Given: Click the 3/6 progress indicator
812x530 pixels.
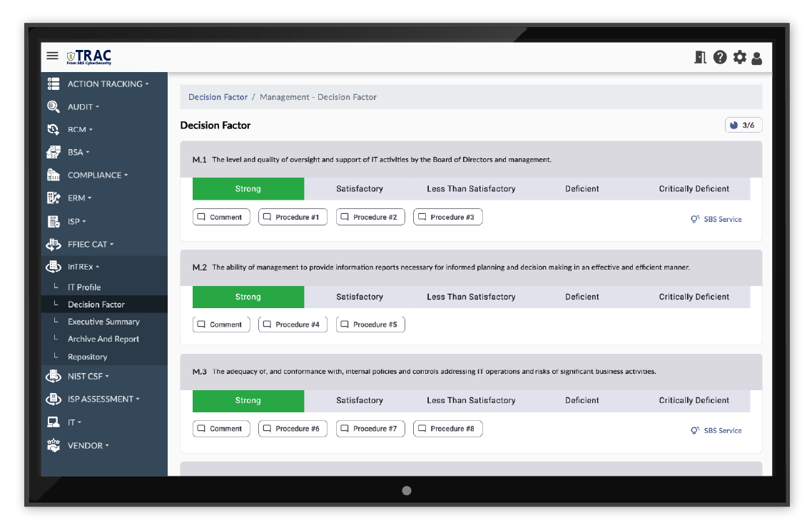Looking at the screenshot, I should pos(743,126).
